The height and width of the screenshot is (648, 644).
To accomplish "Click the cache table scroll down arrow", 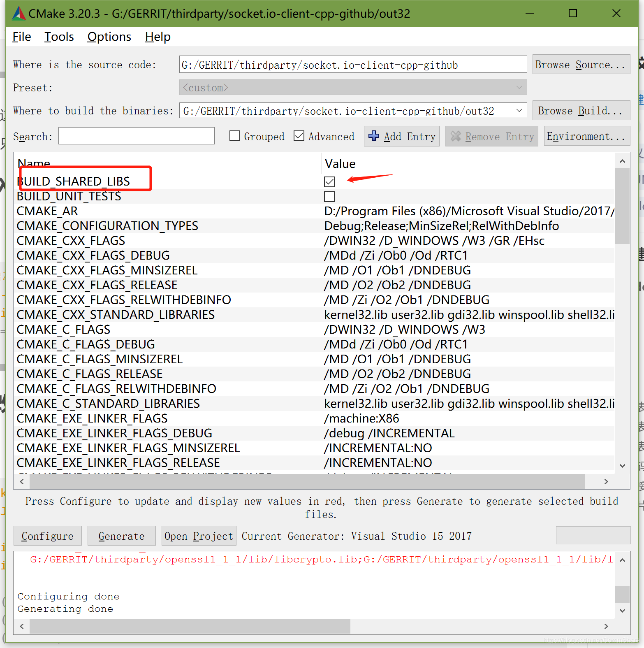I will [622, 466].
